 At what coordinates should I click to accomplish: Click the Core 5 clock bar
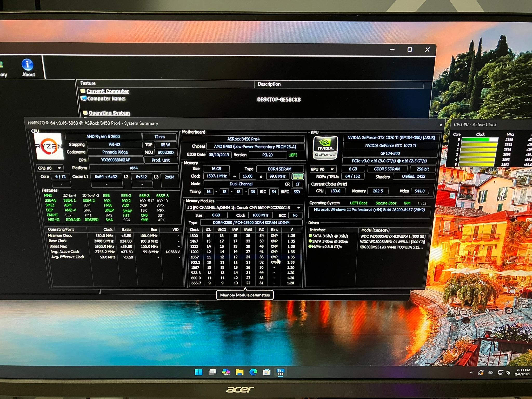pyautogui.click(x=477, y=164)
